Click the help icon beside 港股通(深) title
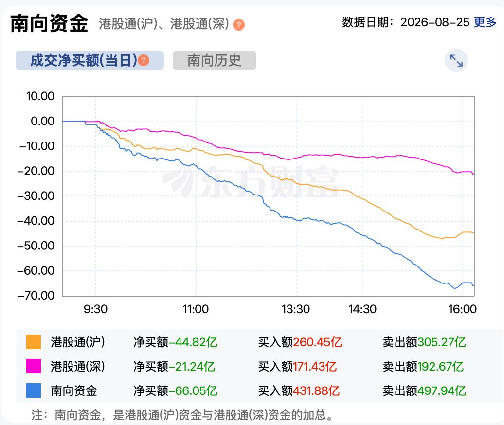Viewport: 504px width, 425px height. (x=238, y=25)
